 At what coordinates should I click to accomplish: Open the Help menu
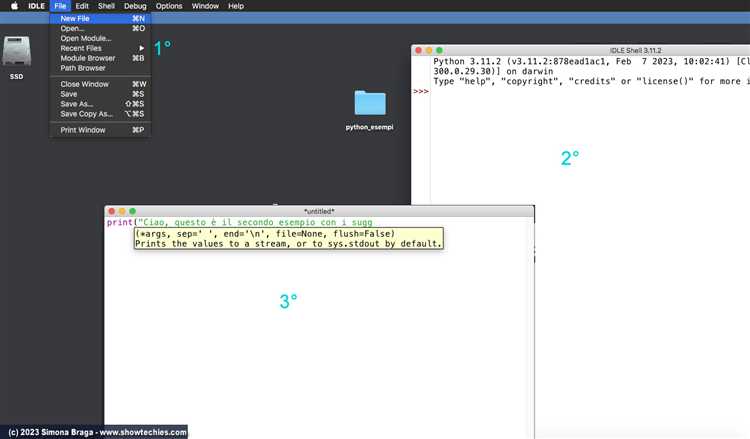click(x=236, y=6)
